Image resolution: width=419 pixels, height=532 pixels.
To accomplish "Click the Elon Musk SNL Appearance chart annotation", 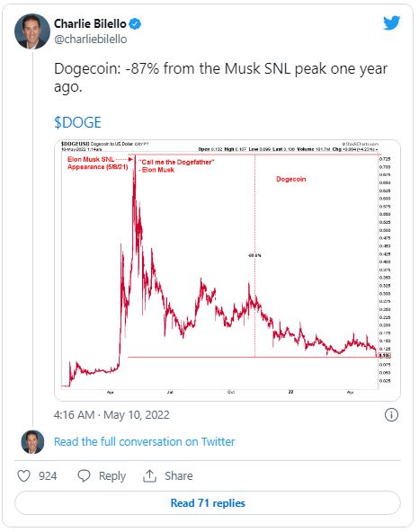I will point(97,163).
